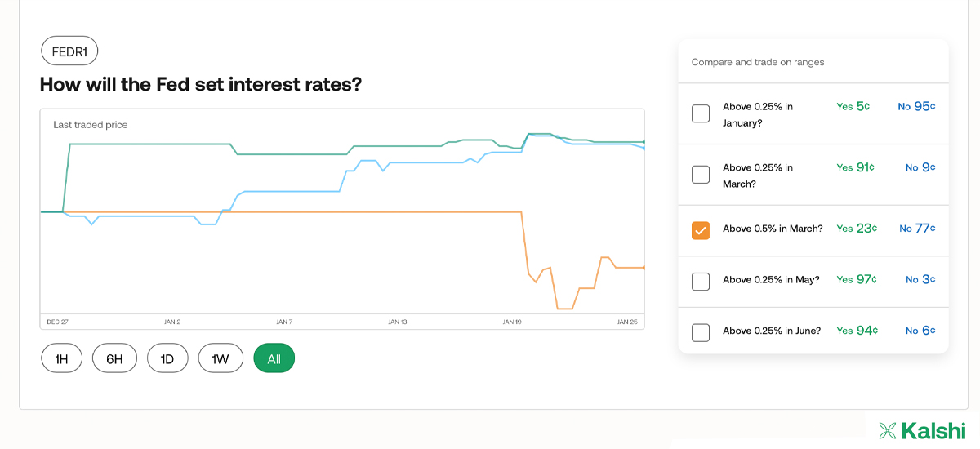Image resolution: width=980 pixels, height=449 pixels.
Task: Click the green line endpoint marker
Action: click(644, 142)
